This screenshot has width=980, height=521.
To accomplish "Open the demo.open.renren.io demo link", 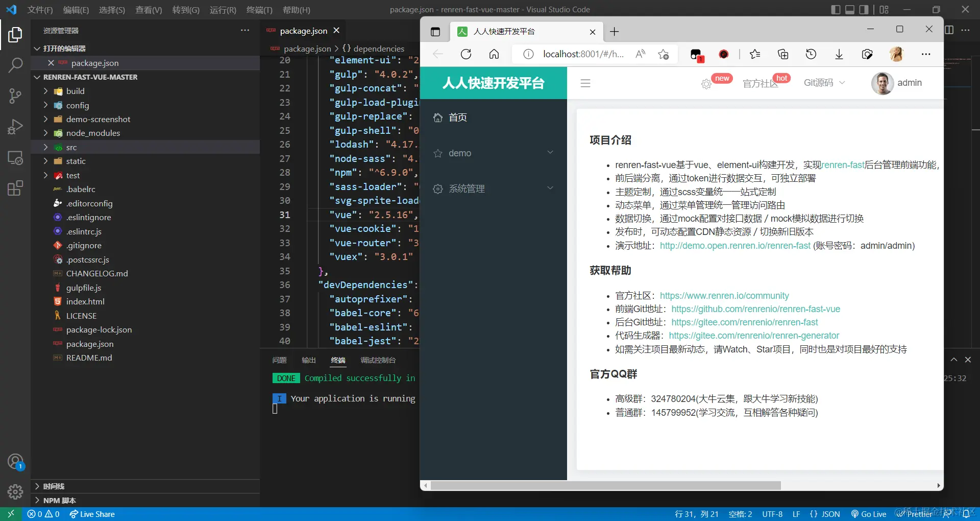I will (x=735, y=245).
